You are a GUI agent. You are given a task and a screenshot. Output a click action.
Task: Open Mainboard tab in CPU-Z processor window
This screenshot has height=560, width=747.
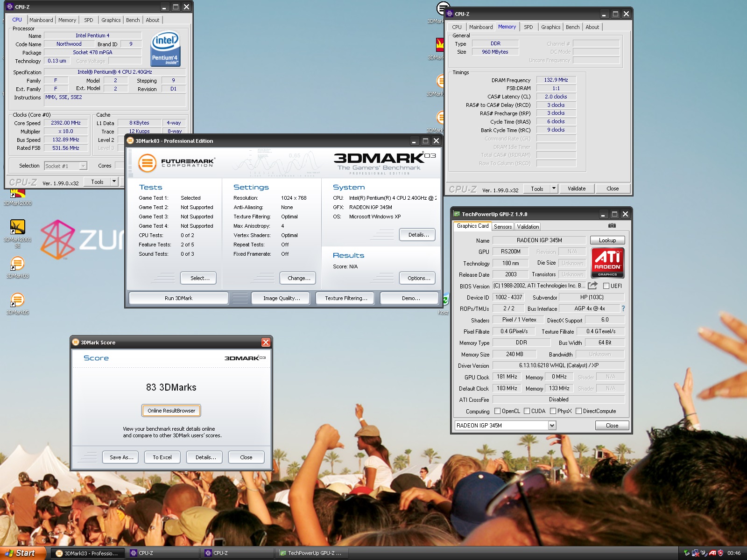point(41,20)
